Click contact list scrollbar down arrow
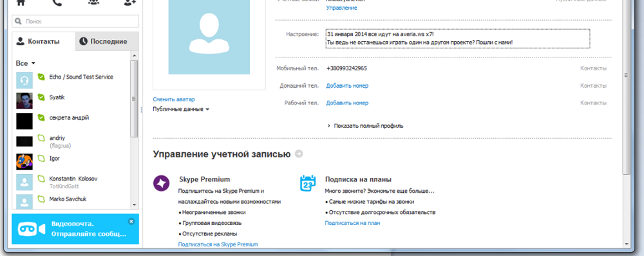Viewport: 644px width, 256px height. tap(134, 204)
